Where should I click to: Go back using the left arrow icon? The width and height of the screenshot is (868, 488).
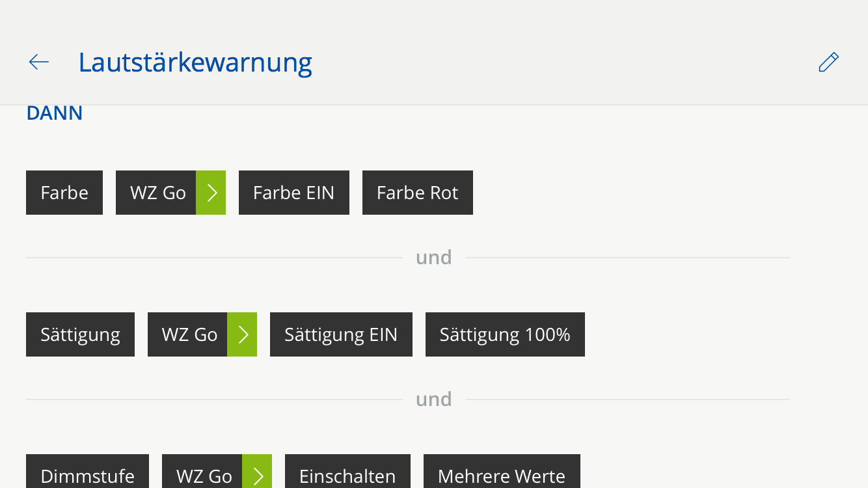click(39, 62)
